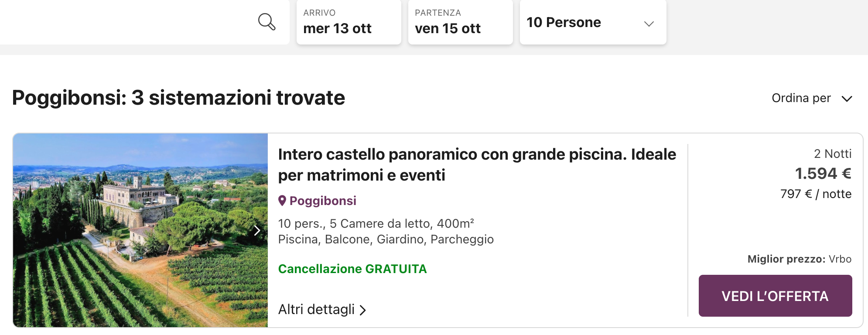Click the destination search input field
Screen dimensions: 868x335
(x=126, y=22)
